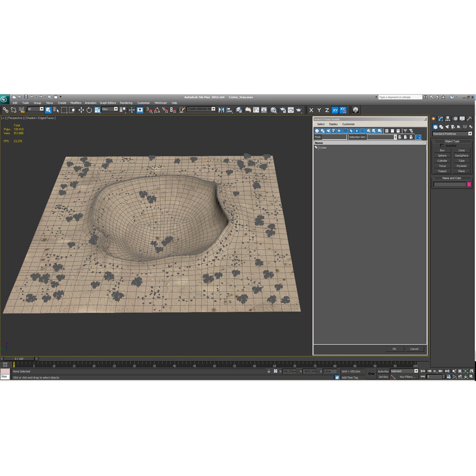Image resolution: width=476 pixels, height=476 pixels.
Task: Toggle the Angle Snap icon
Action: 157,110
